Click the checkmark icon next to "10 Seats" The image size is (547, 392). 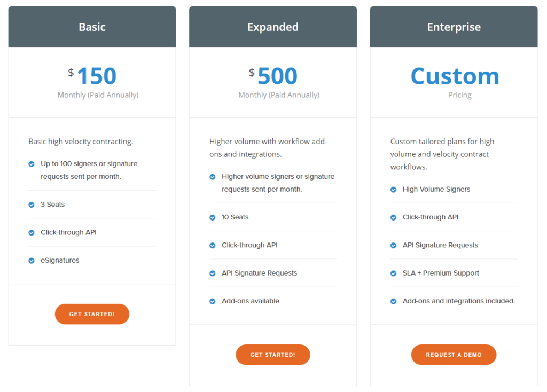(212, 217)
